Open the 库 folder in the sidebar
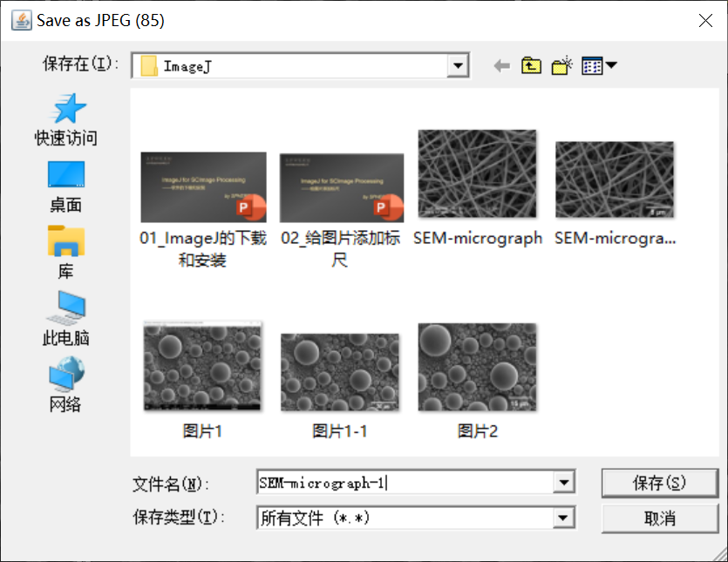Screen dimensions: 728x562 coord(65,248)
